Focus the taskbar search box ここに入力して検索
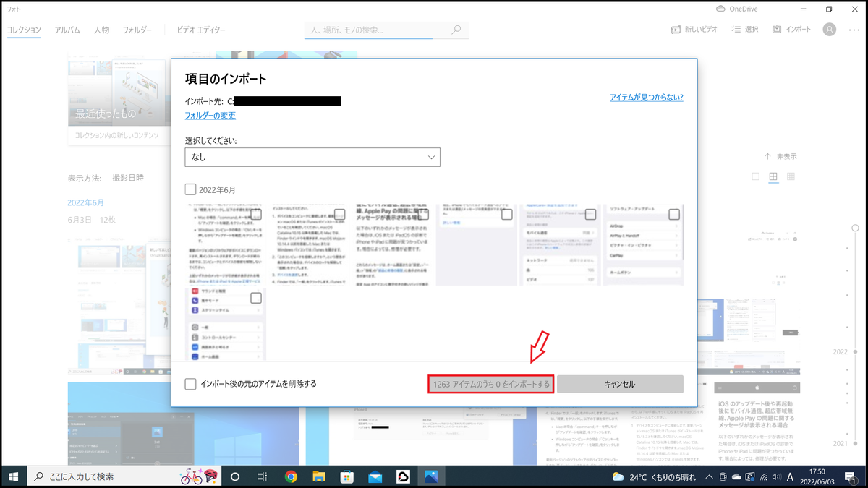Screen dimensions: 868x488 tap(123, 476)
